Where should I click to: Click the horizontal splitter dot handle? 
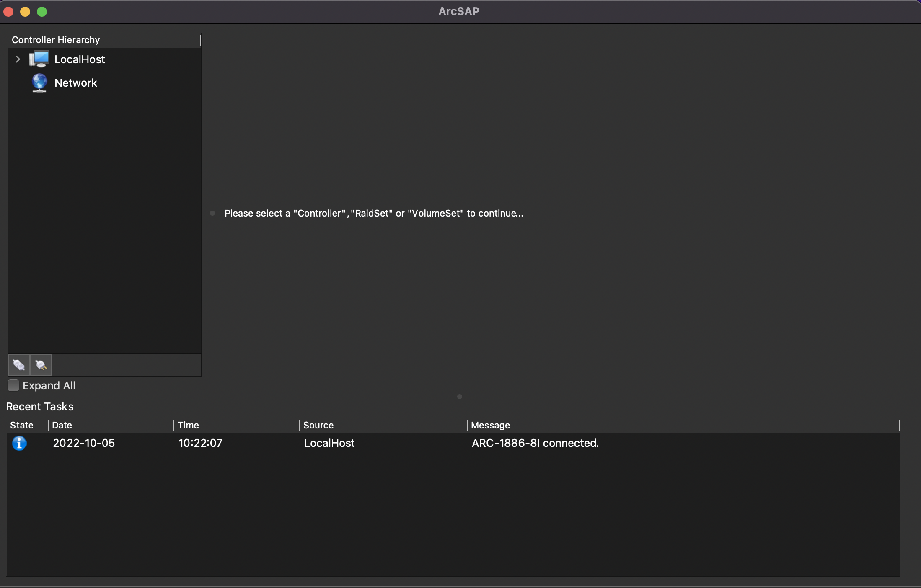(x=460, y=397)
